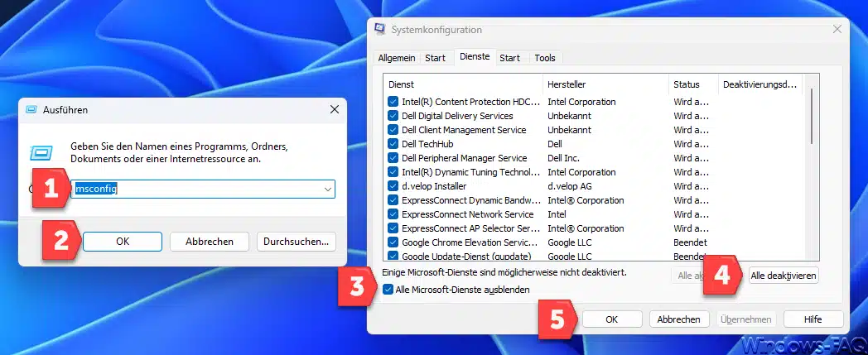The height and width of the screenshot is (355, 868).
Task: Switch to the Allgemein tab
Action: click(396, 58)
